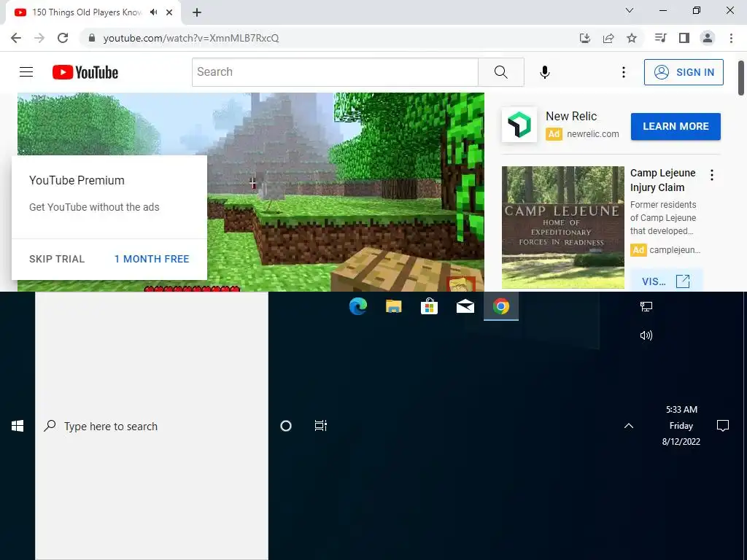This screenshot has height=560, width=747.
Task: Open File Explorer from the taskbar
Action: point(393,306)
